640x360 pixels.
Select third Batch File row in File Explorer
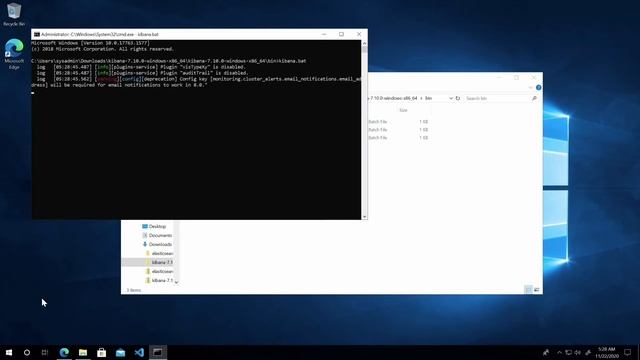click(398, 138)
